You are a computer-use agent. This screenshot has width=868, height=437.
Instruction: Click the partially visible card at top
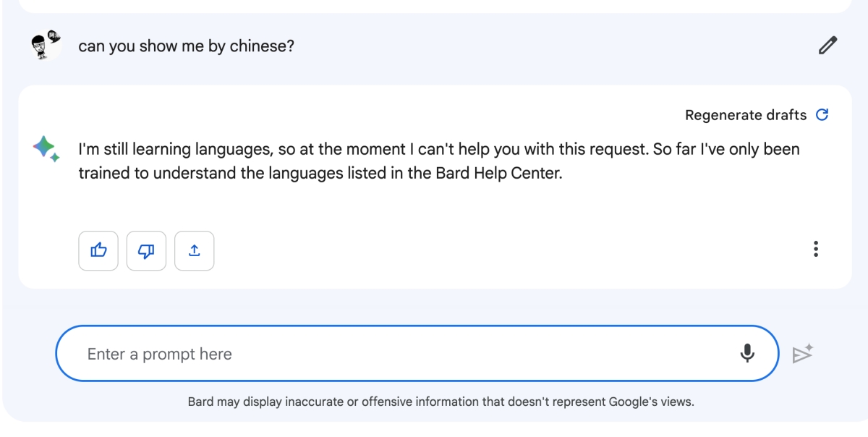point(434,6)
